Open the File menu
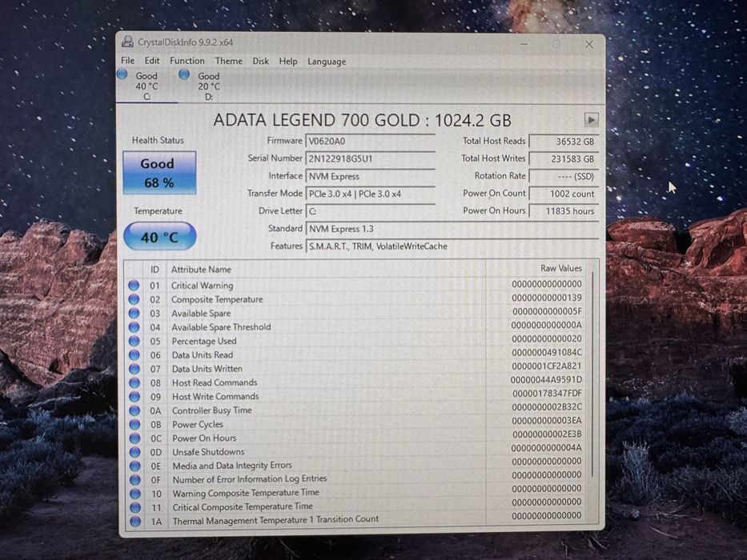 coord(127,61)
